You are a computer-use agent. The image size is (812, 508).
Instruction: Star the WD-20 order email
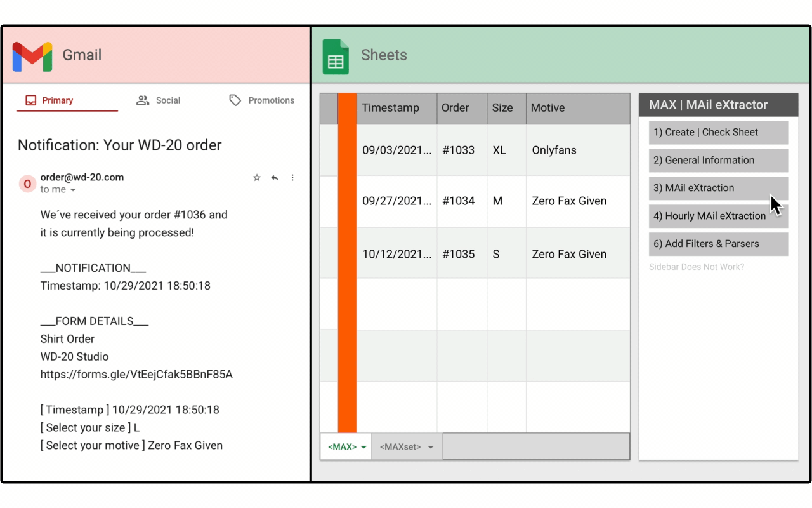click(257, 178)
